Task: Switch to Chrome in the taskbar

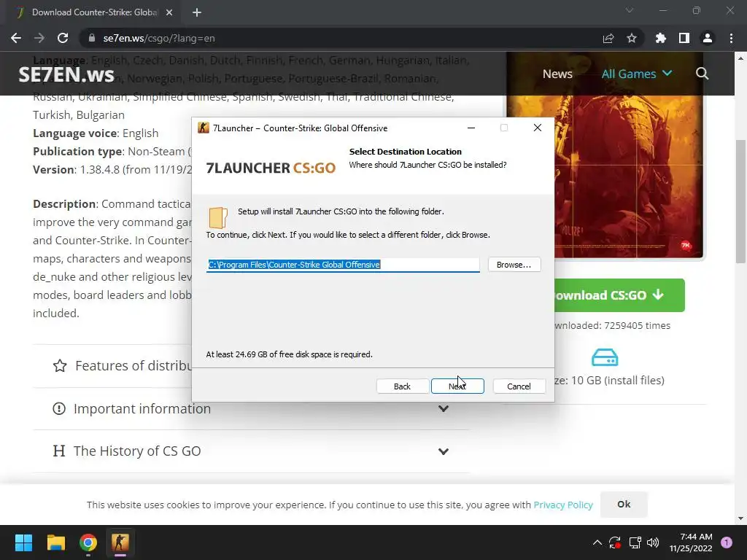Action: [88, 542]
